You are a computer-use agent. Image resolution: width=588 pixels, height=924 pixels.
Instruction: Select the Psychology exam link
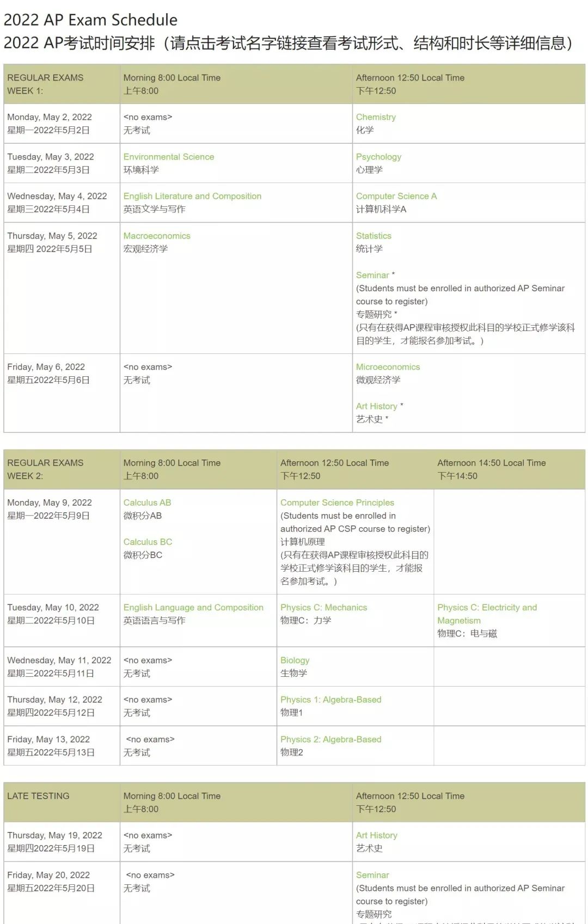tap(378, 157)
